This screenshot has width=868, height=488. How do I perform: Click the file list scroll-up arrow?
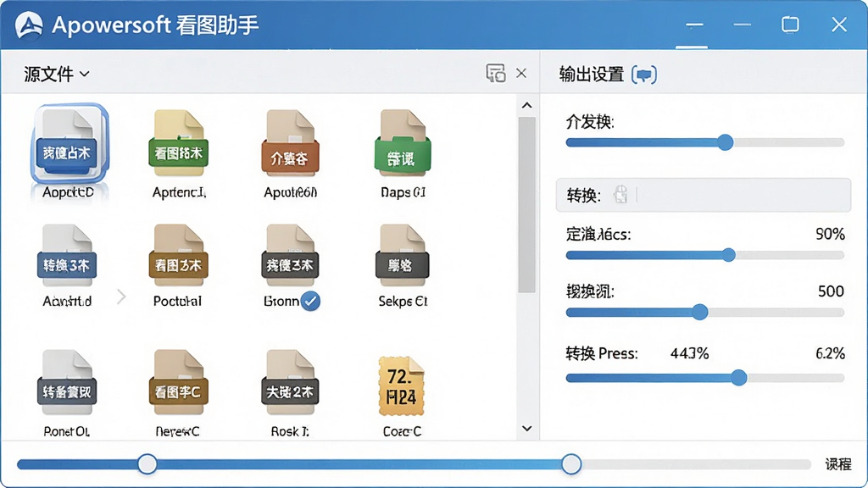[x=527, y=105]
